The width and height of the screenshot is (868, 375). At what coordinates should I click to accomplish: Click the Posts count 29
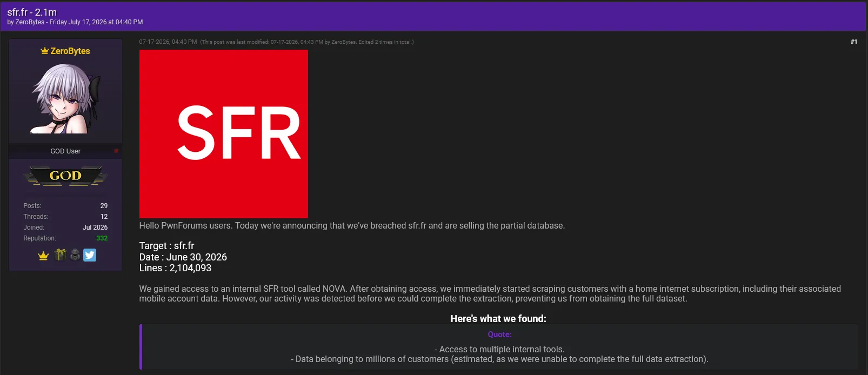104,206
